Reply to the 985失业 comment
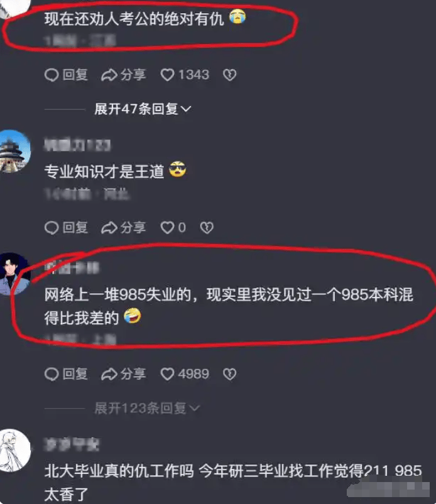The image size is (436, 504). (66, 374)
